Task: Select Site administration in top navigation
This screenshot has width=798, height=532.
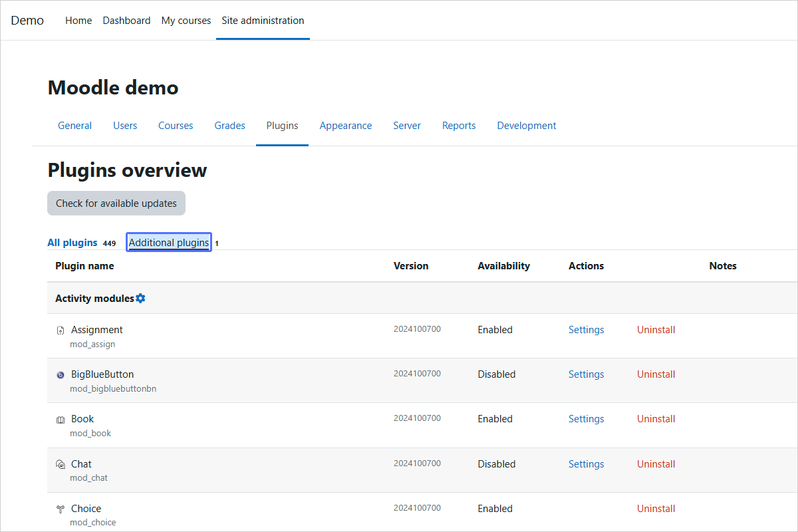Action: pos(263,21)
